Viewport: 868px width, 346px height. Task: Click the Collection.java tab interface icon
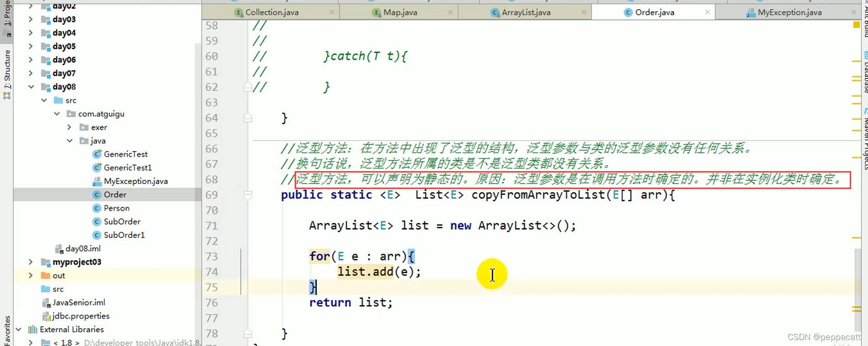coord(239,13)
